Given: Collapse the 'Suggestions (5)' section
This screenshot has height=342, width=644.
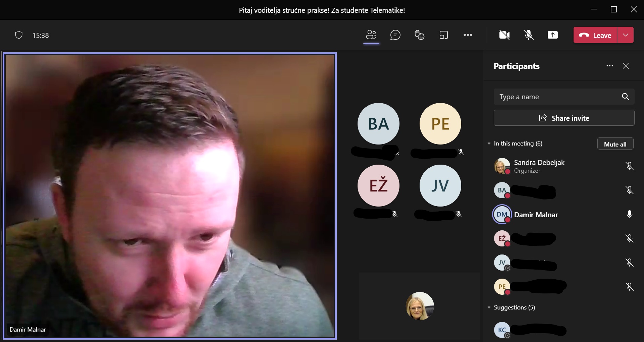Looking at the screenshot, I should pyautogui.click(x=489, y=307).
